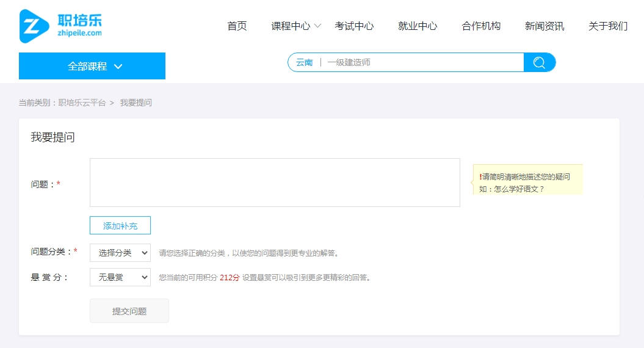Click the 职培乐云平台 breadcrumb link

pyautogui.click(x=82, y=103)
